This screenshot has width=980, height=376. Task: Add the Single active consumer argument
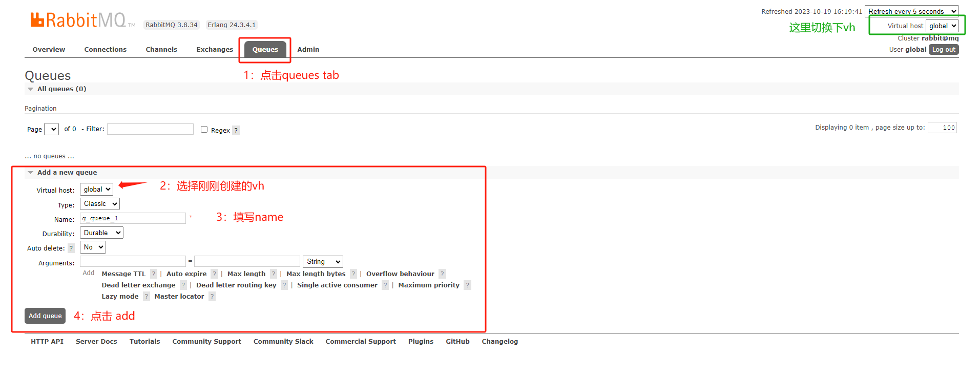[337, 285]
